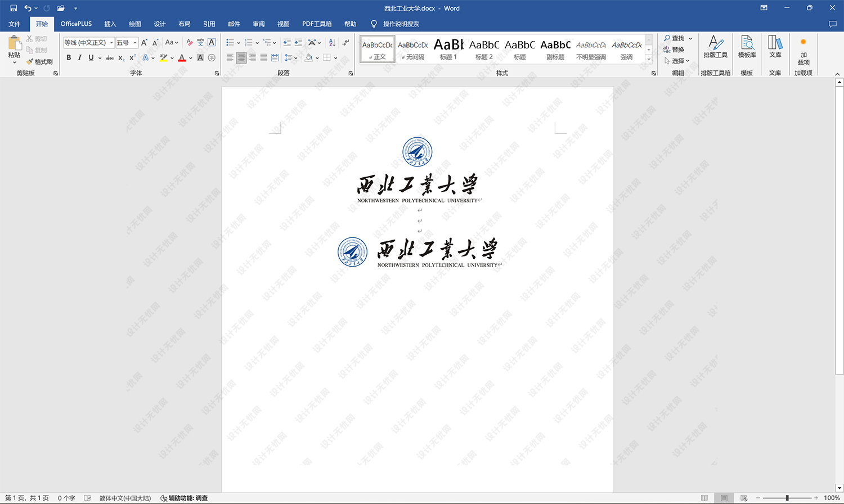
Task: Click the Phonetic Guide (wén) icon
Action: click(x=200, y=42)
